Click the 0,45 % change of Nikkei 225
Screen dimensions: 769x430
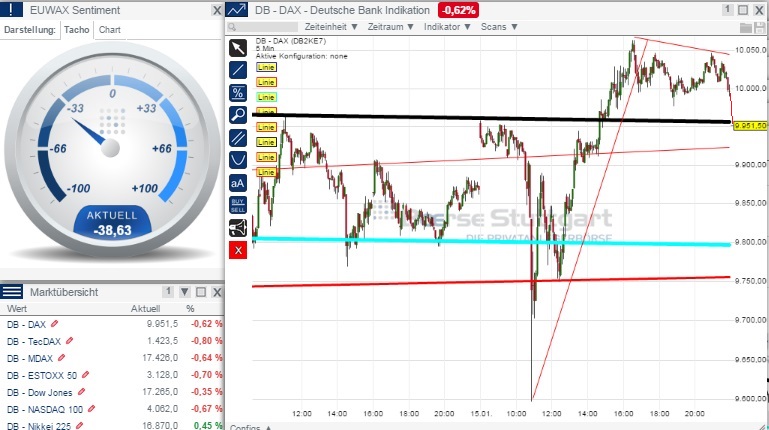[x=208, y=426]
